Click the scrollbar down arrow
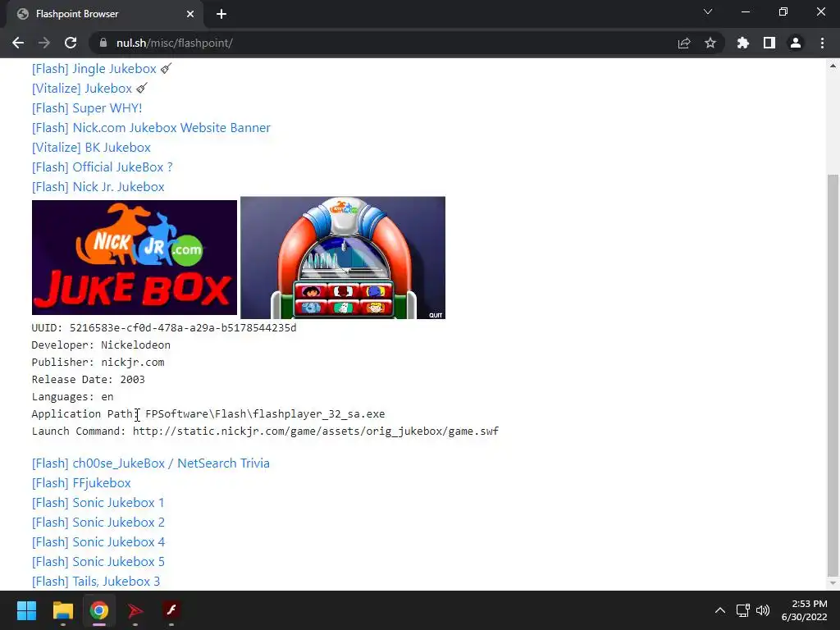This screenshot has width=840, height=630. click(833, 583)
